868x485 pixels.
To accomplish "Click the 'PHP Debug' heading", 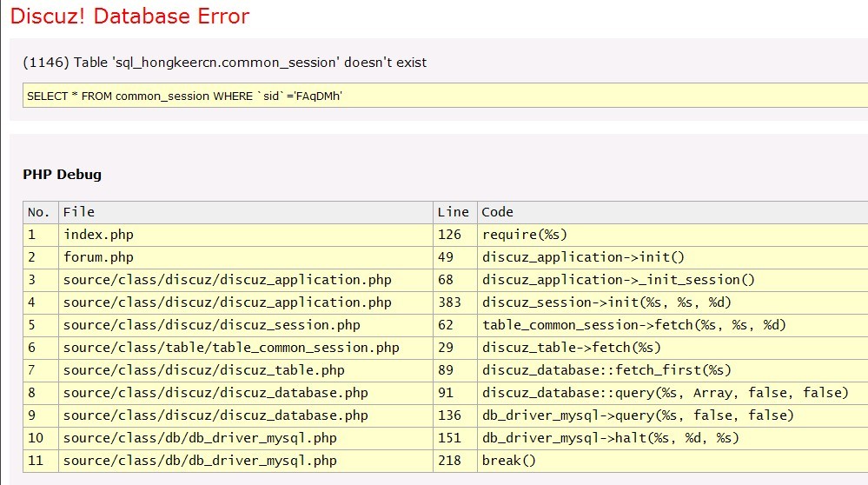I will point(62,175).
